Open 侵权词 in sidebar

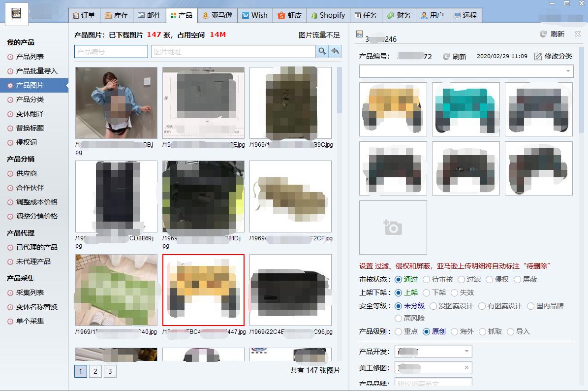point(26,142)
